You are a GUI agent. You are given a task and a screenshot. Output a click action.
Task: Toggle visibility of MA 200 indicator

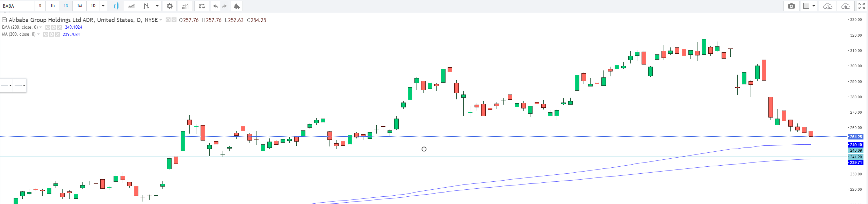tap(46, 34)
